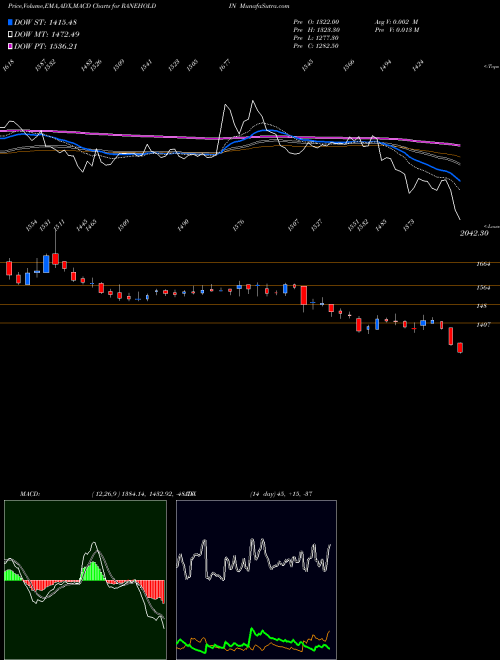The image size is (500, 660).
Task: Click the 148 price level label
Action: [481, 306]
